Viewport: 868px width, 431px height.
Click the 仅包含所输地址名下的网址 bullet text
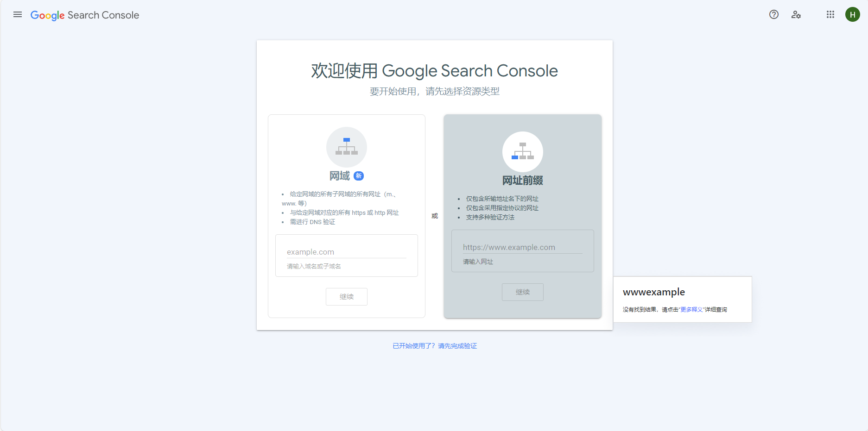(x=502, y=199)
